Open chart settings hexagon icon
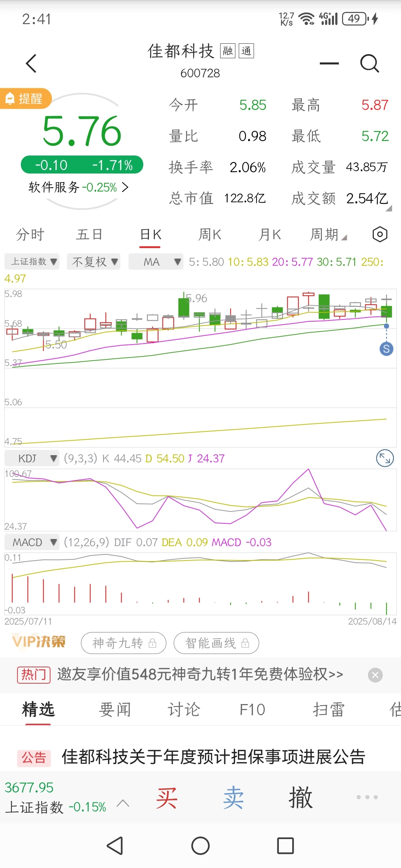Screen dimensions: 401x868 [380, 234]
